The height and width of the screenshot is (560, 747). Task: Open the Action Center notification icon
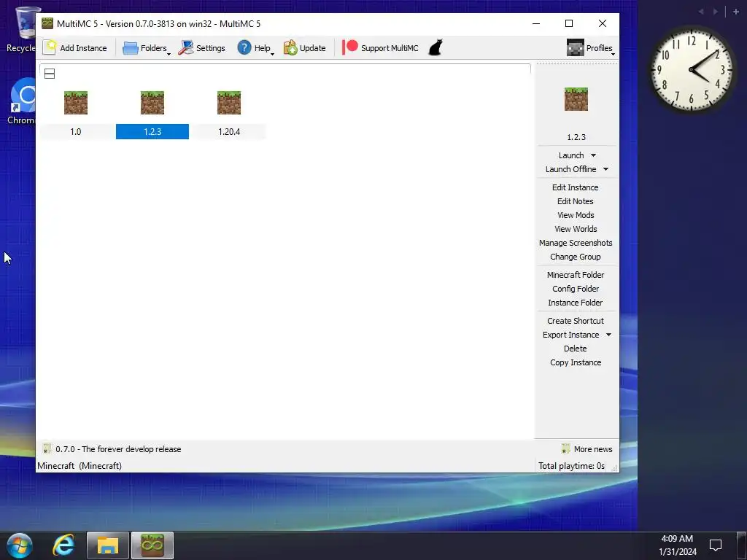716,545
